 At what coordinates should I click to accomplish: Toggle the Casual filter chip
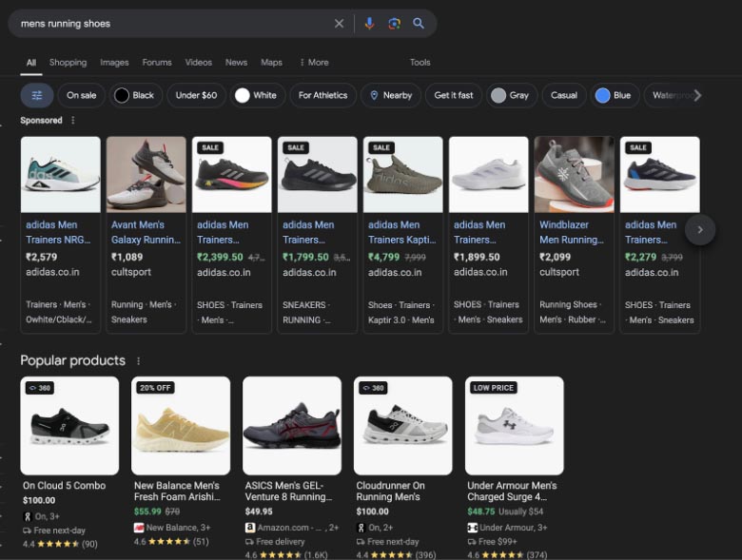pyautogui.click(x=564, y=95)
